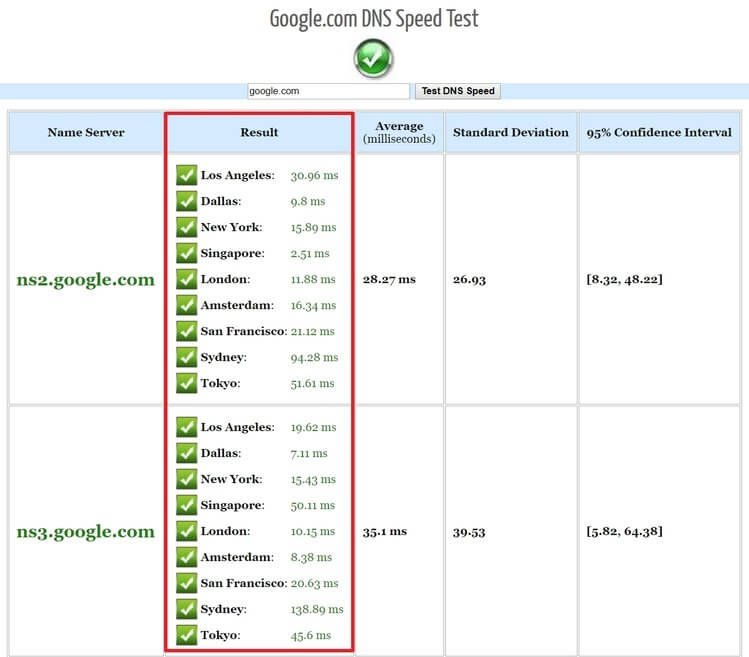This screenshot has width=749, height=657.
Task: Click the ns2 Tokyo green check icon
Action: pyautogui.click(x=186, y=383)
